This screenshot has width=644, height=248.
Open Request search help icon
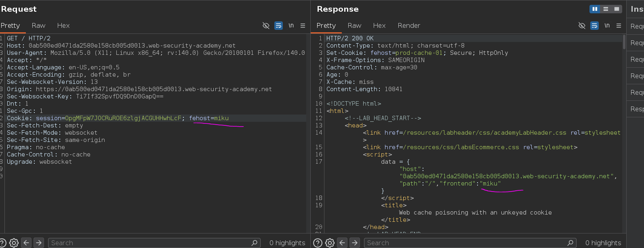[x=2, y=243]
